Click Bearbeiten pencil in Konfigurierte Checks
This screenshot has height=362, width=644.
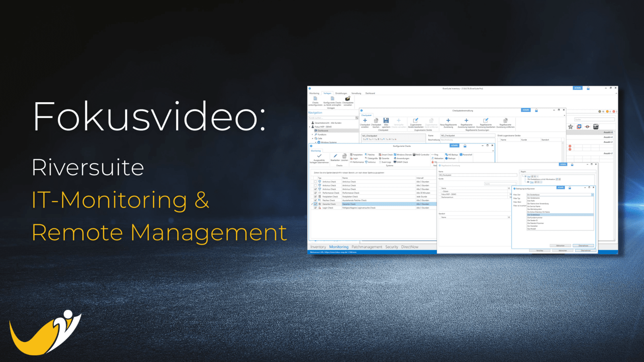click(x=335, y=156)
